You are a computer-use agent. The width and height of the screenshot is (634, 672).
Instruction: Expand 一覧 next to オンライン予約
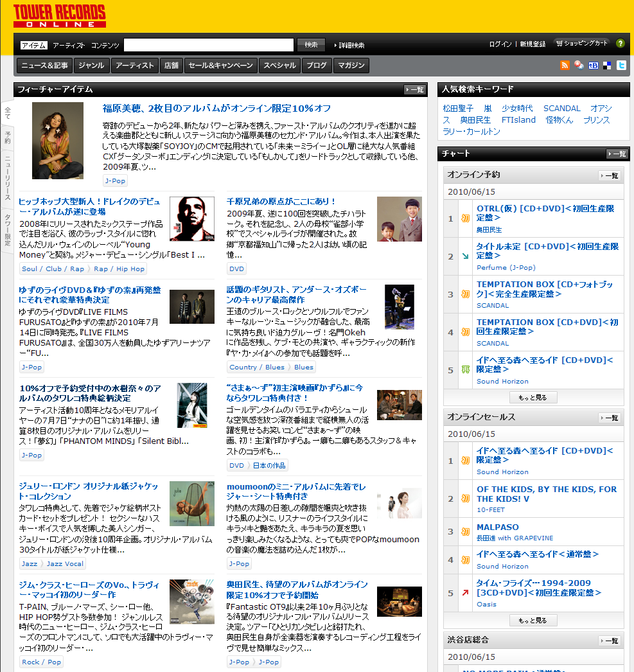coord(609,175)
